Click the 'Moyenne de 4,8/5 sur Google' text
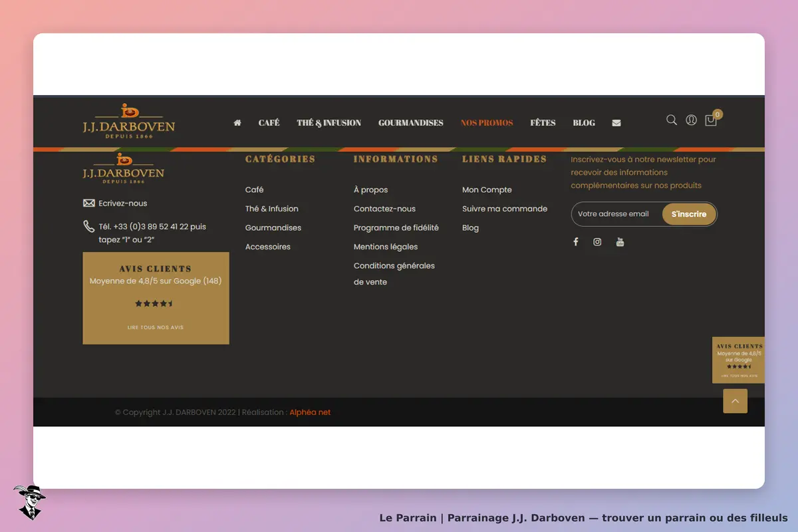The width and height of the screenshot is (798, 532). coord(156,281)
